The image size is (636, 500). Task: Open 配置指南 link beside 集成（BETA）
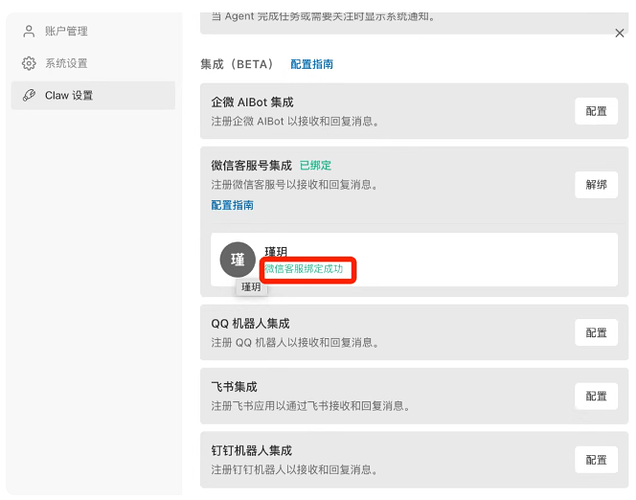click(312, 64)
